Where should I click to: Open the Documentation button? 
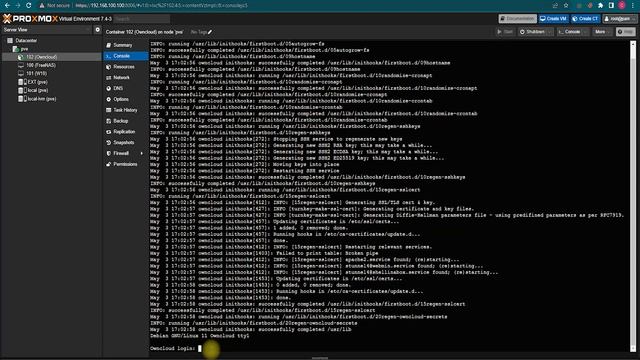coord(518,19)
